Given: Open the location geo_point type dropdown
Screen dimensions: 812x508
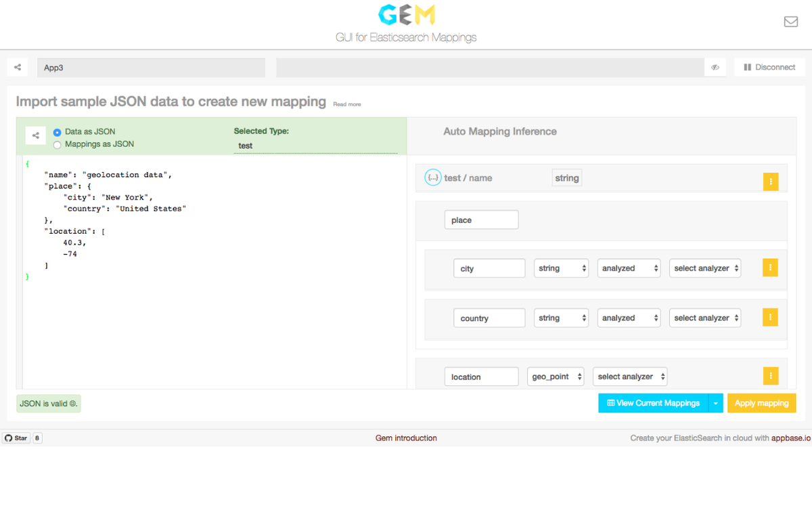Looking at the screenshot, I should (556, 377).
